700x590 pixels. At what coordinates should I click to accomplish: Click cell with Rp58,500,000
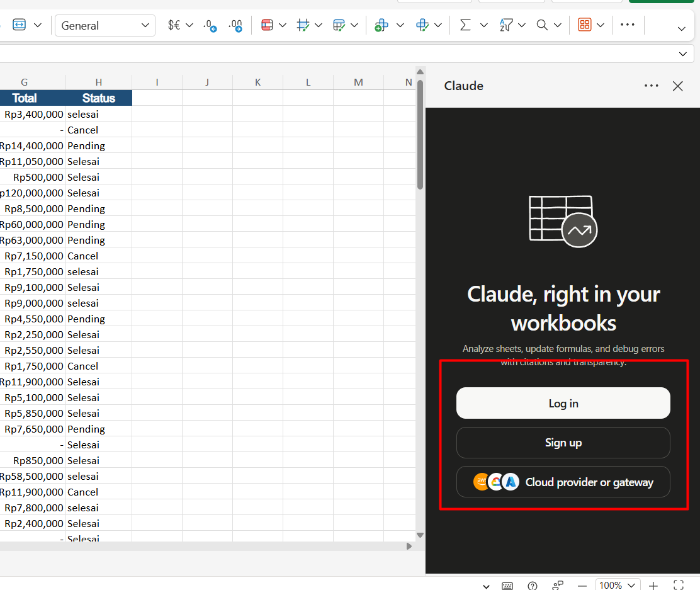coord(33,476)
